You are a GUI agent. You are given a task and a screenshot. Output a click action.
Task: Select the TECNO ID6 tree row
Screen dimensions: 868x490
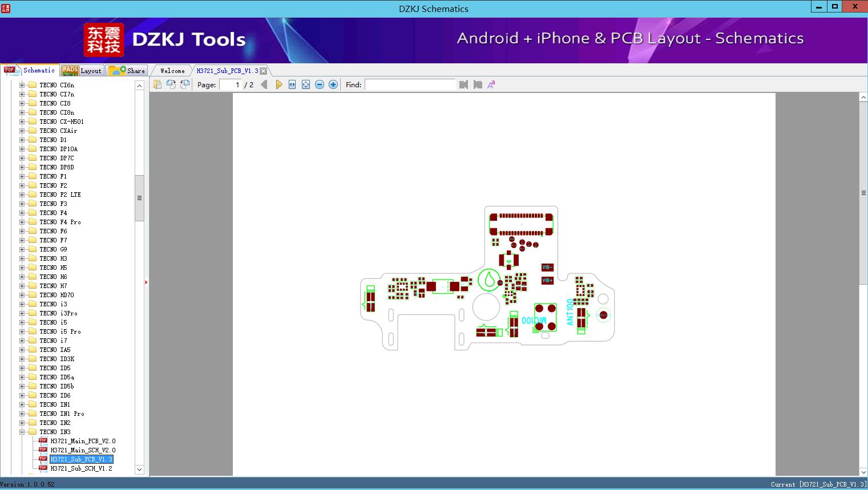[x=55, y=395]
